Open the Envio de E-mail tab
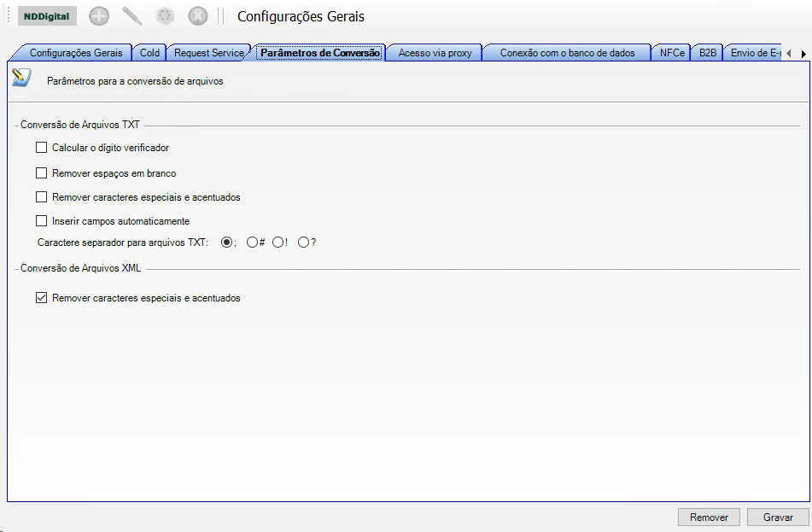This screenshot has height=532, width=812. coord(755,53)
